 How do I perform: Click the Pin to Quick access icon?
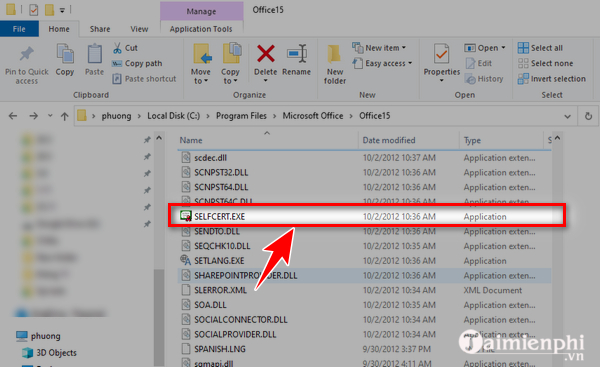(26, 54)
